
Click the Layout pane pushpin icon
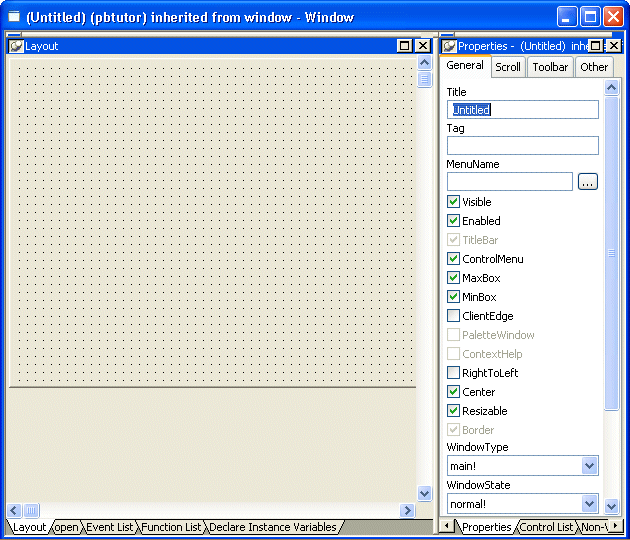16,46
